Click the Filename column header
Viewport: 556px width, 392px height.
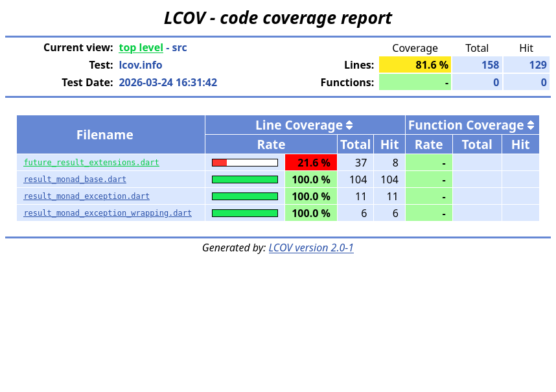coord(105,135)
